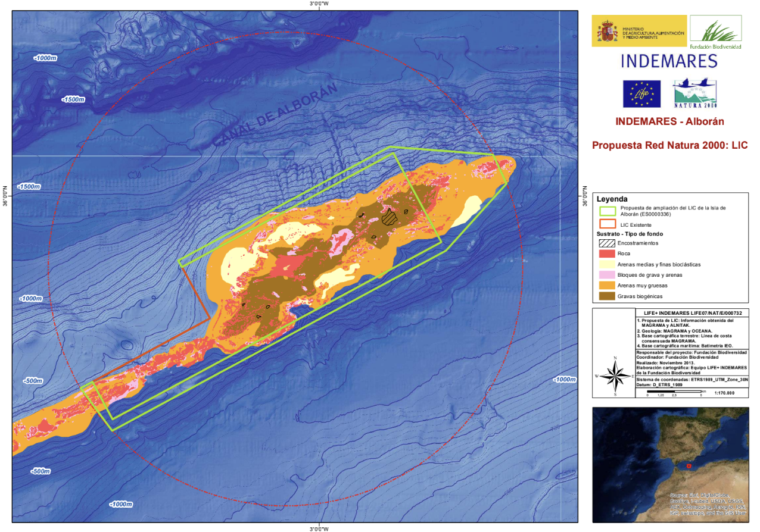Click 'Responsable del proyecto' line
The height and width of the screenshot is (532, 760).
tap(692, 352)
